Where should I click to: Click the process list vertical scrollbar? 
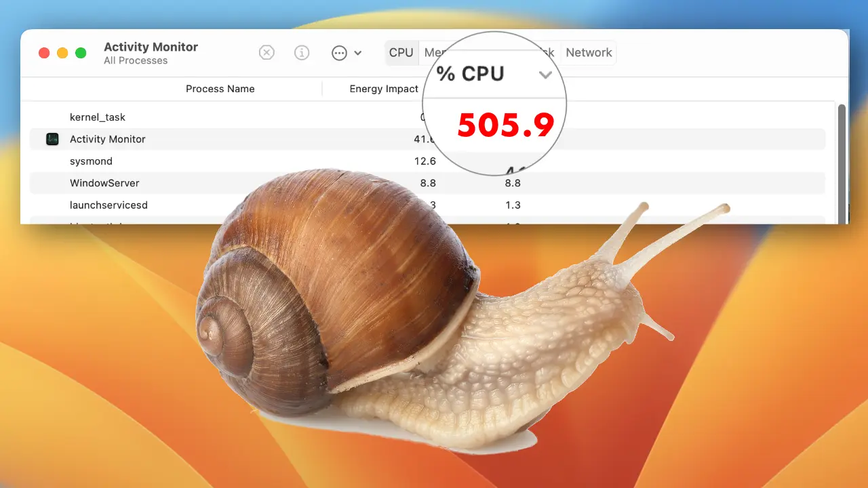[842, 163]
